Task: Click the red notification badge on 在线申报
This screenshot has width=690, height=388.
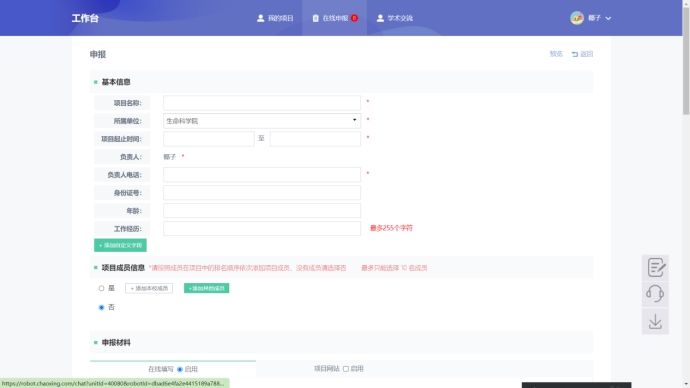Action: [x=354, y=18]
